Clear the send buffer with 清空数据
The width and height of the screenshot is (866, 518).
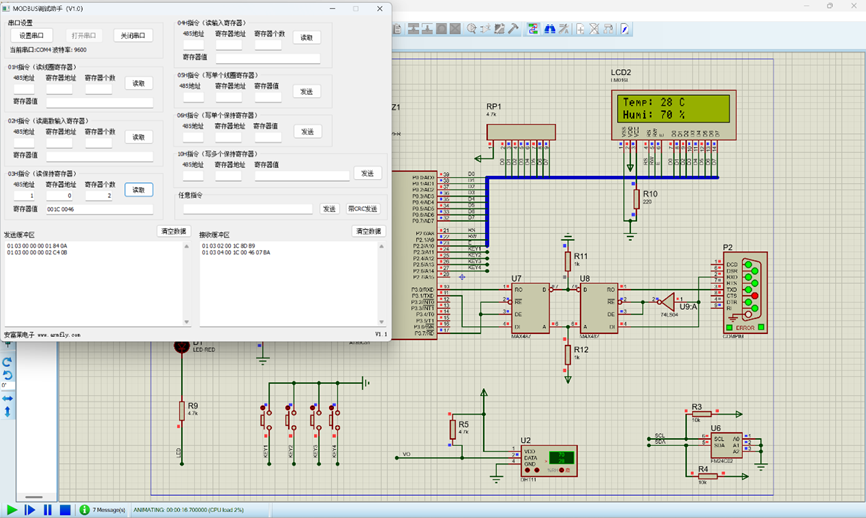click(x=173, y=231)
